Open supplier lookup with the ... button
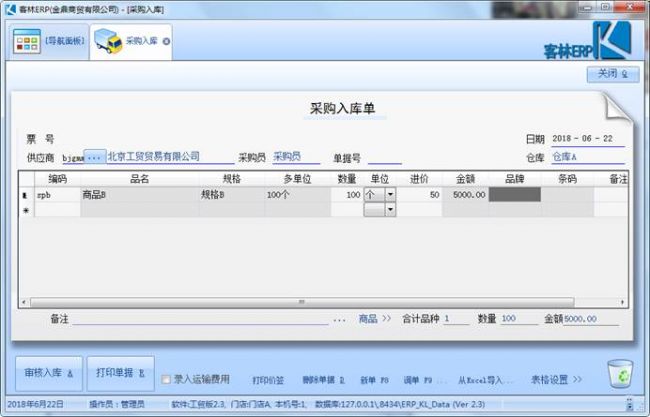The image size is (650, 417). tap(94, 157)
